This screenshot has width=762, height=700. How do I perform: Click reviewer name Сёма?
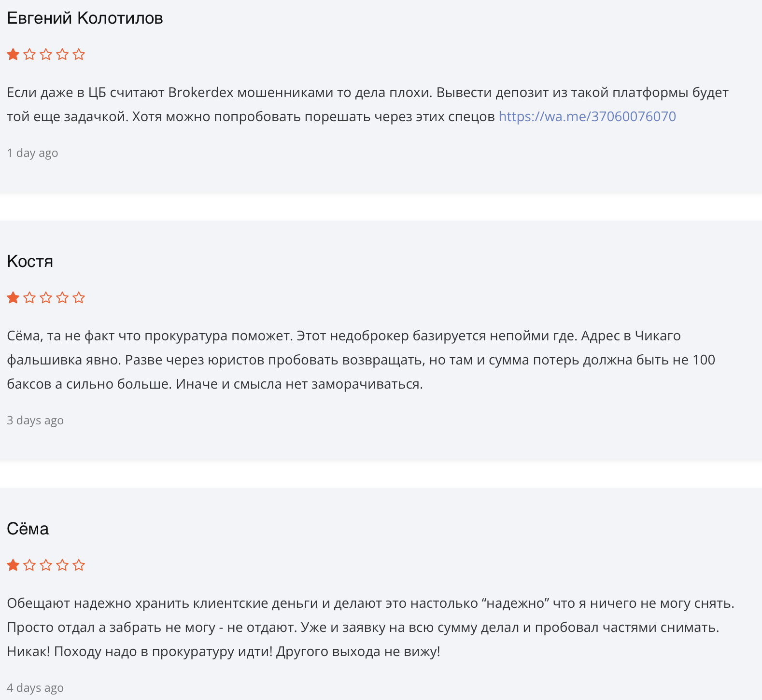click(x=28, y=529)
